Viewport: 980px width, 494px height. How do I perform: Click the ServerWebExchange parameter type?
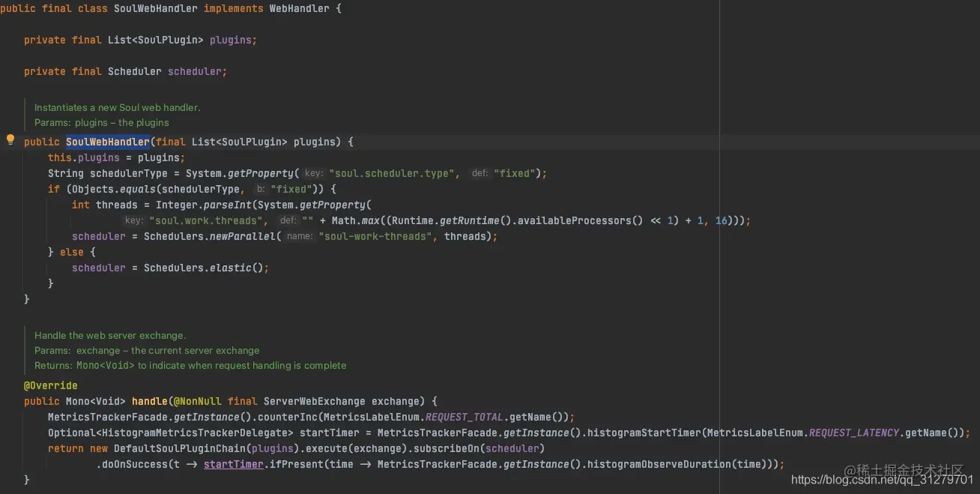coord(315,401)
